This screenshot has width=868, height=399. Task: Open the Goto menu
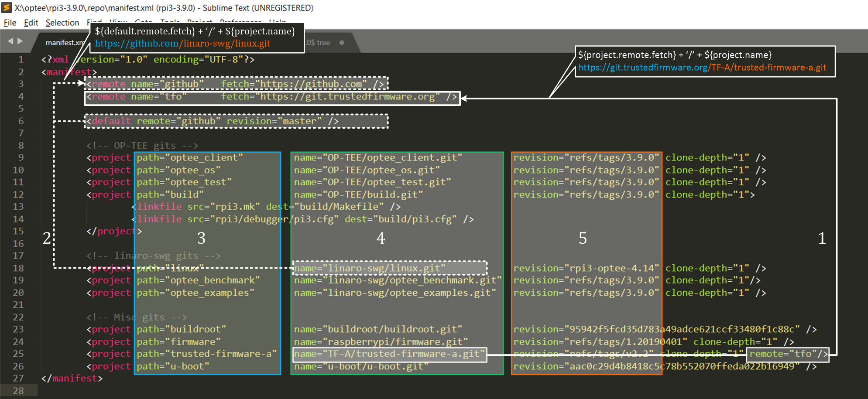point(143,23)
